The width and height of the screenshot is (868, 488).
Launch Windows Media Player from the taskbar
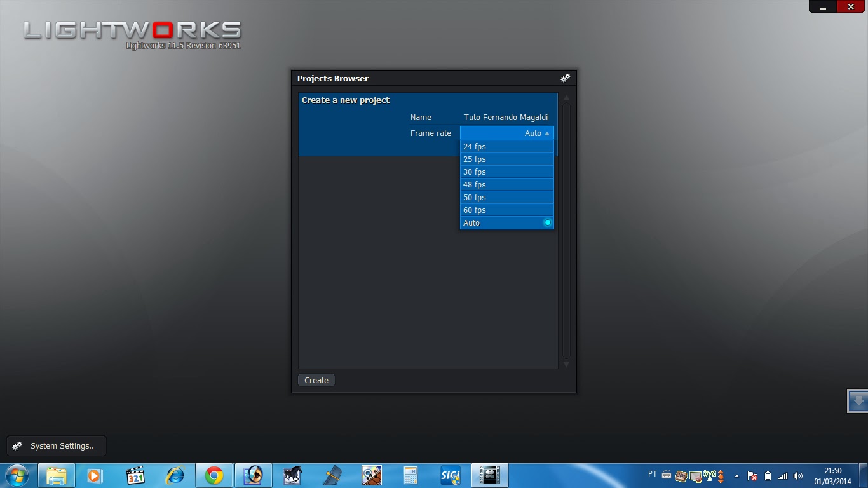pos(95,475)
